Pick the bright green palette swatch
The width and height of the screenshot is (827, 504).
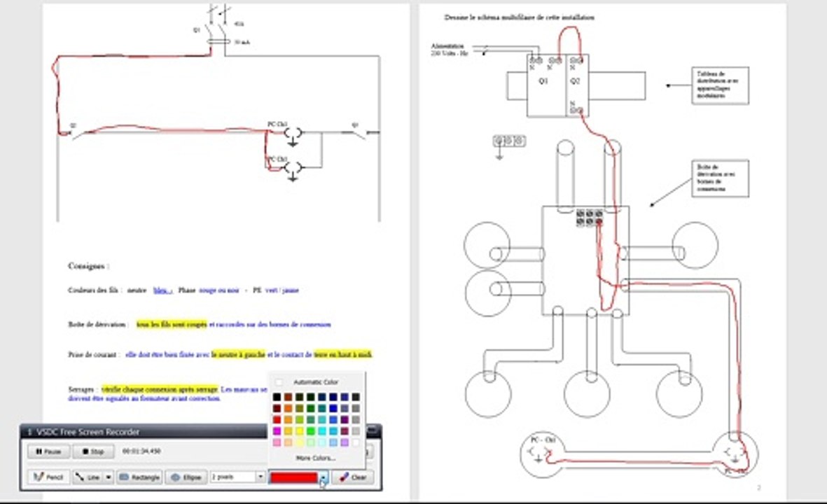click(x=311, y=430)
